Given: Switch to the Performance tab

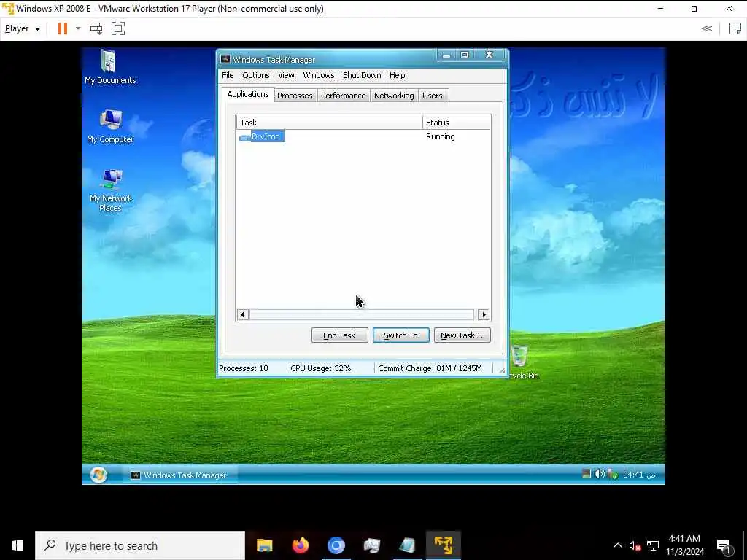Looking at the screenshot, I should click(x=343, y=96).
